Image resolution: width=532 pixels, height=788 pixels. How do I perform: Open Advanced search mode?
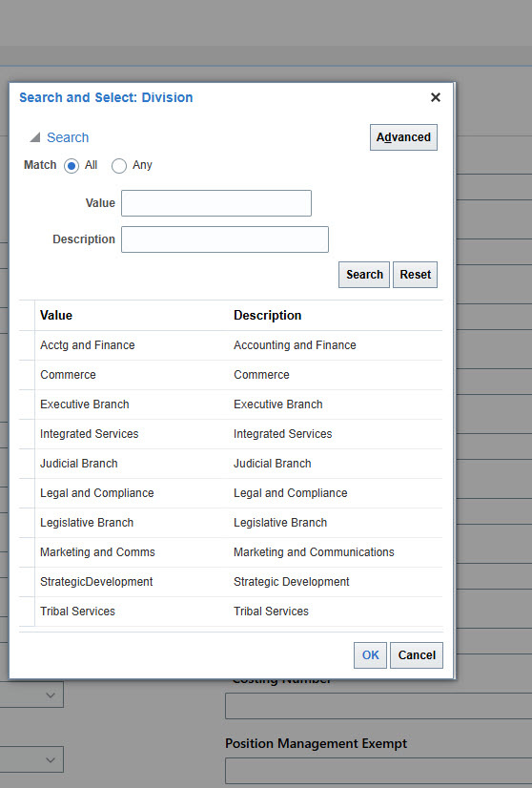click(x=403, y=137)
